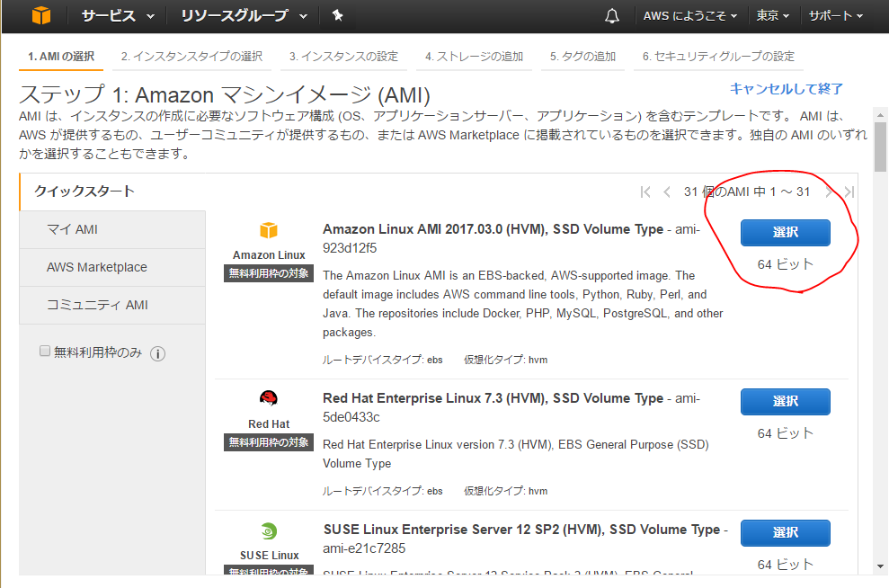Click the SUSE Linux Enterprise Server 12 SP2 title
Screen dimensions: 889x588
tap(521, 530)
